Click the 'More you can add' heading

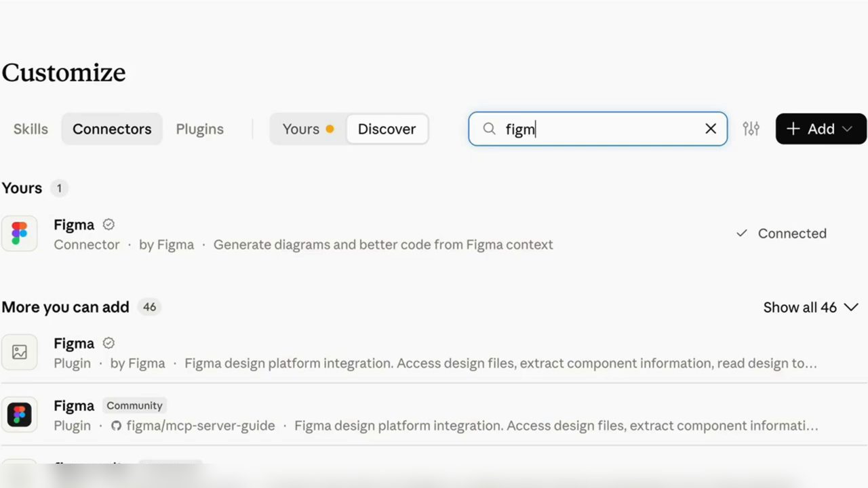[x=65, y=307]
